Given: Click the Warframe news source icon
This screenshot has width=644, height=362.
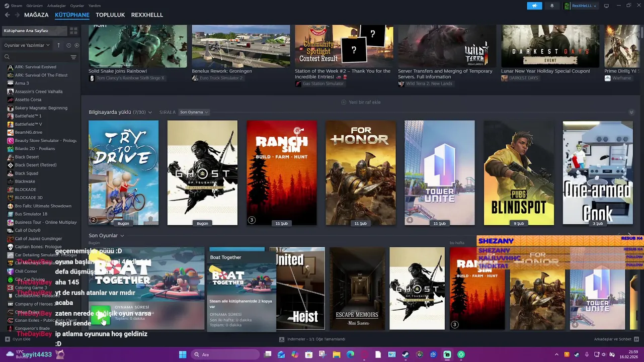Looking at the screenshot, I should pos(607,78).
